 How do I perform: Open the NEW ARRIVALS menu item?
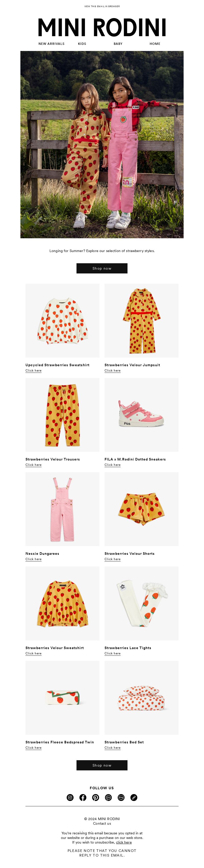[x=52, y=44]
